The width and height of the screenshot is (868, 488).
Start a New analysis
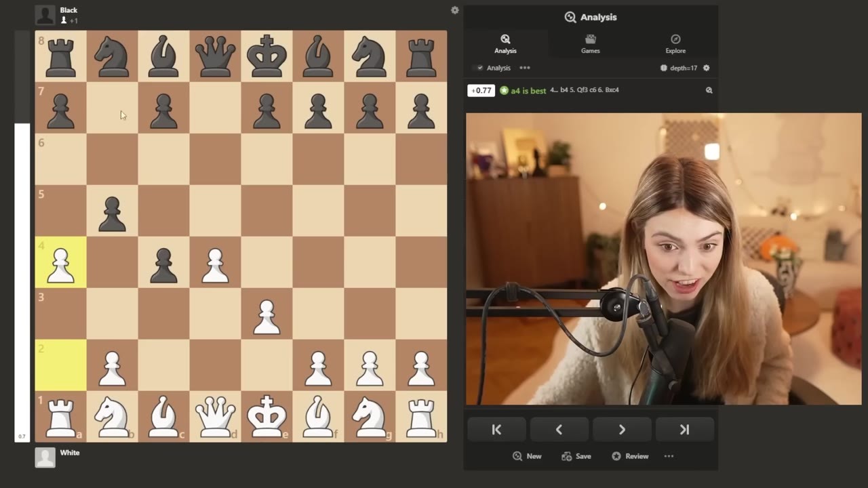pos(527,456)
